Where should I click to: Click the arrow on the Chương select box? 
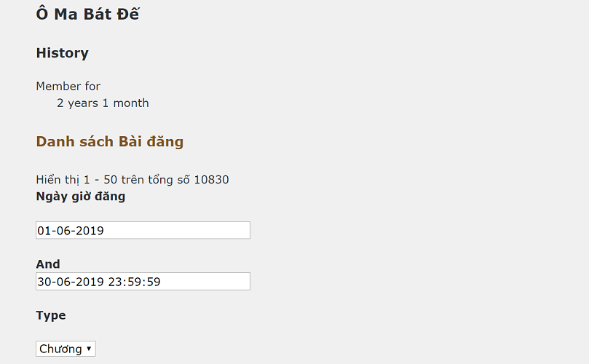point(89,349)
